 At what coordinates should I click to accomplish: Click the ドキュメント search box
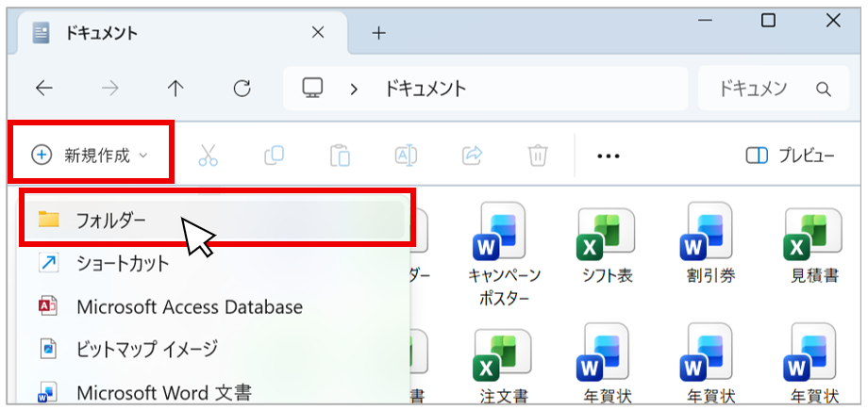click(766, 89)
